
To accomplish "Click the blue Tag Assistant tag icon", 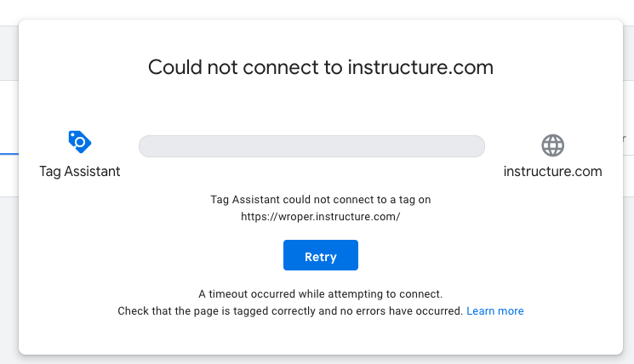I will (79, 141).
